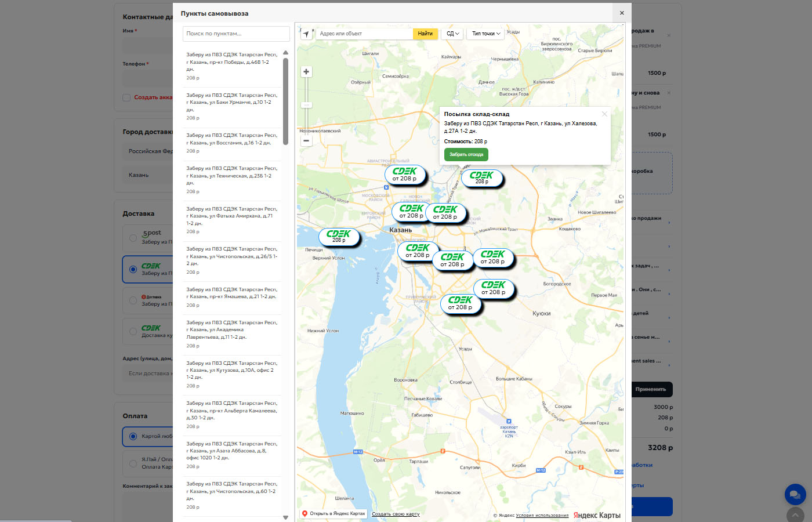This screenshot has height=522, width=812.
Task: Select the CDEK Доставка курьером radio option
Action: (133, 332)
